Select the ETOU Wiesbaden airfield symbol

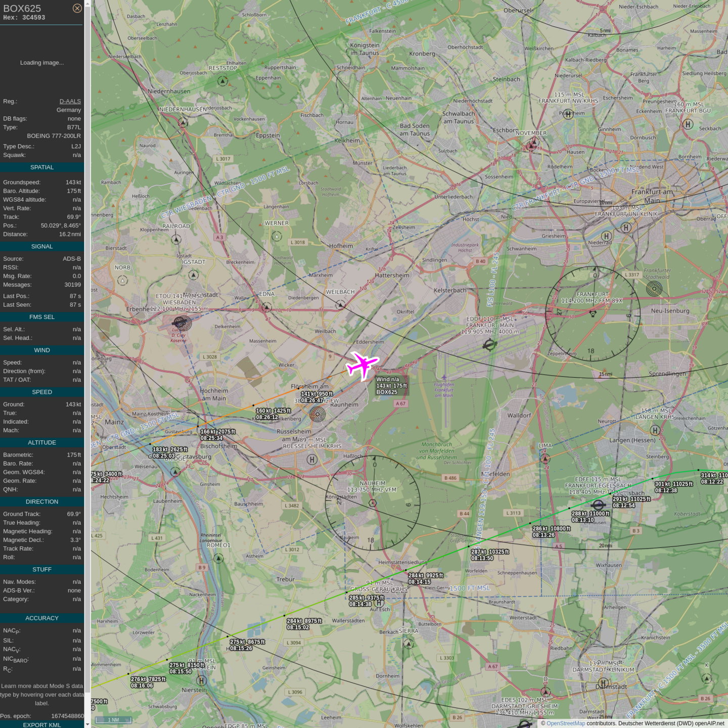182,323
